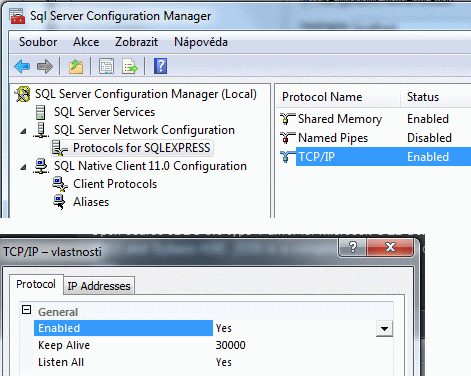The width and height of the screenshot is (471, 376).
Task: Click the dialog's question mark help button
Action: coord(353,247)
